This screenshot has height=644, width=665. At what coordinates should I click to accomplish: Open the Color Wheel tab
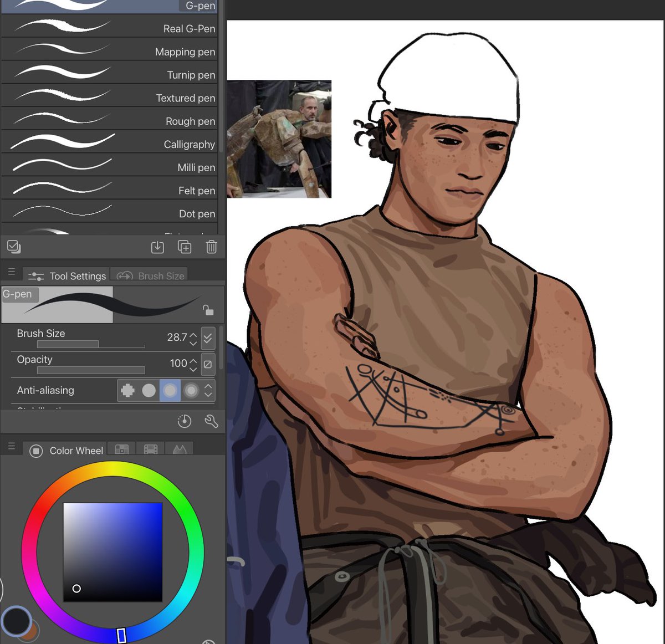(x=65, y=450)
